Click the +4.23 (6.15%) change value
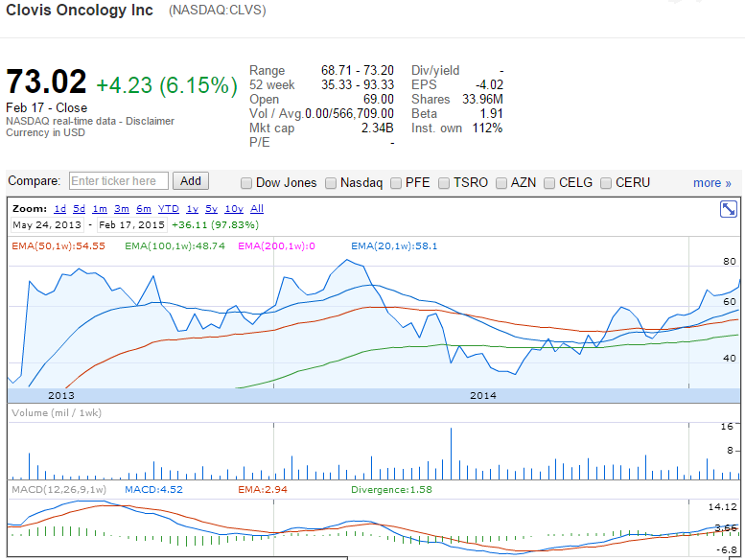The width and height of the screenshot is (745, 560). pos(166,85)
